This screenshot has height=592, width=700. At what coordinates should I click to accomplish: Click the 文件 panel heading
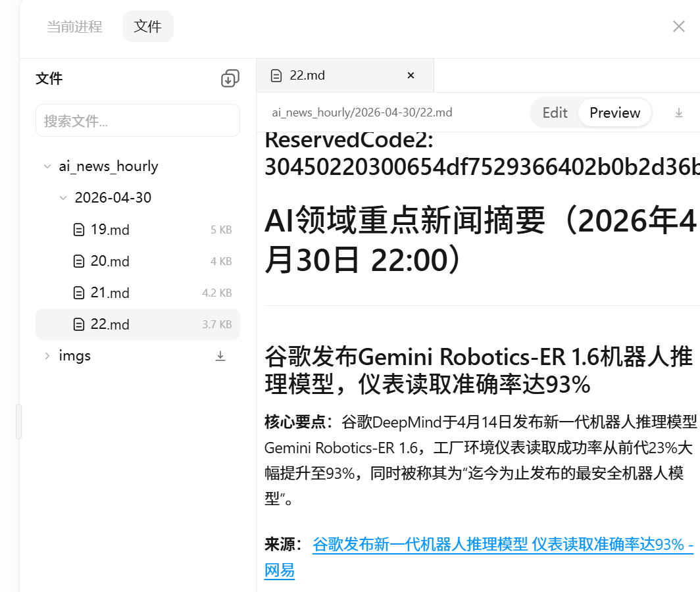click(x=49, y=78)
